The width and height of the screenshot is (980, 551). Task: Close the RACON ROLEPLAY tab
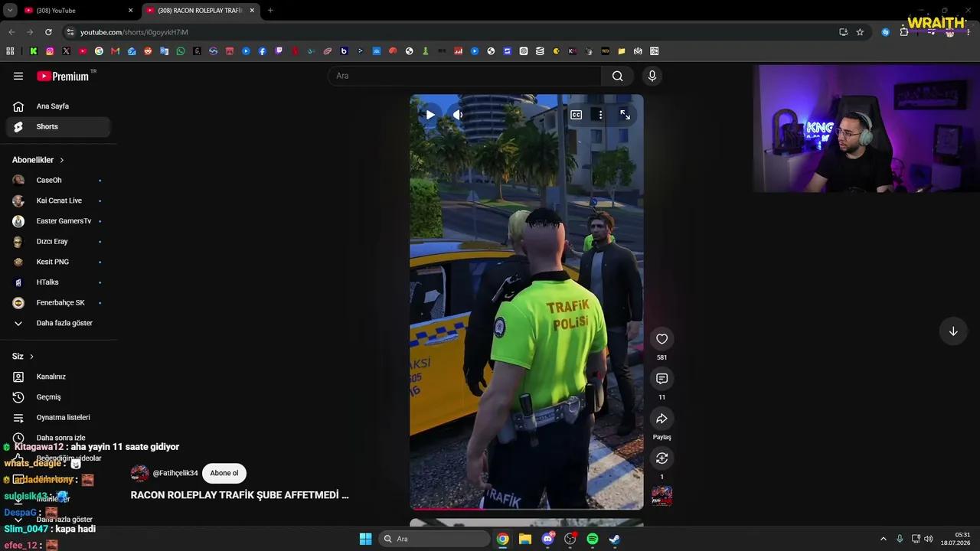pyautogui.click(x=252, y=11)
